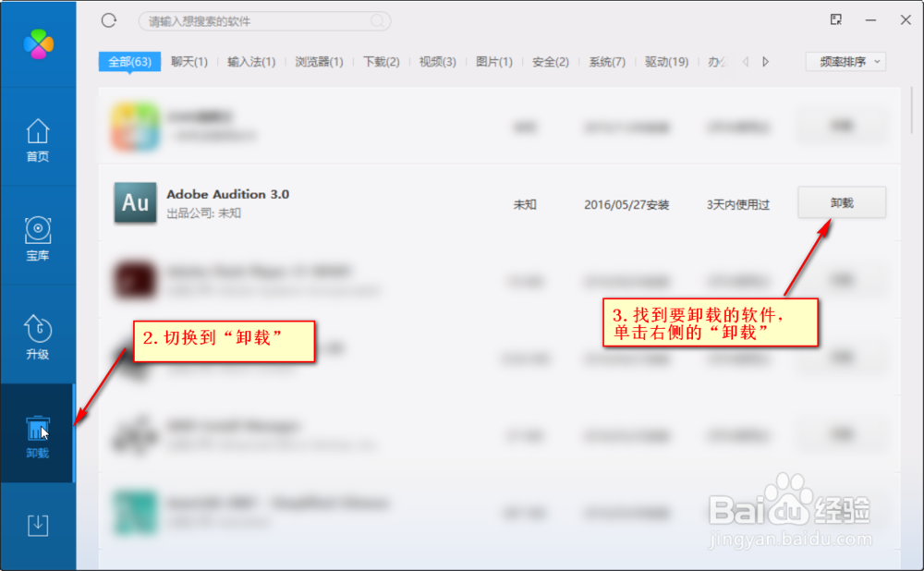Click the right chevron to see more categories
Image resolution: width=924 pixels, height=571 pixels.
(x=765, y=61)
